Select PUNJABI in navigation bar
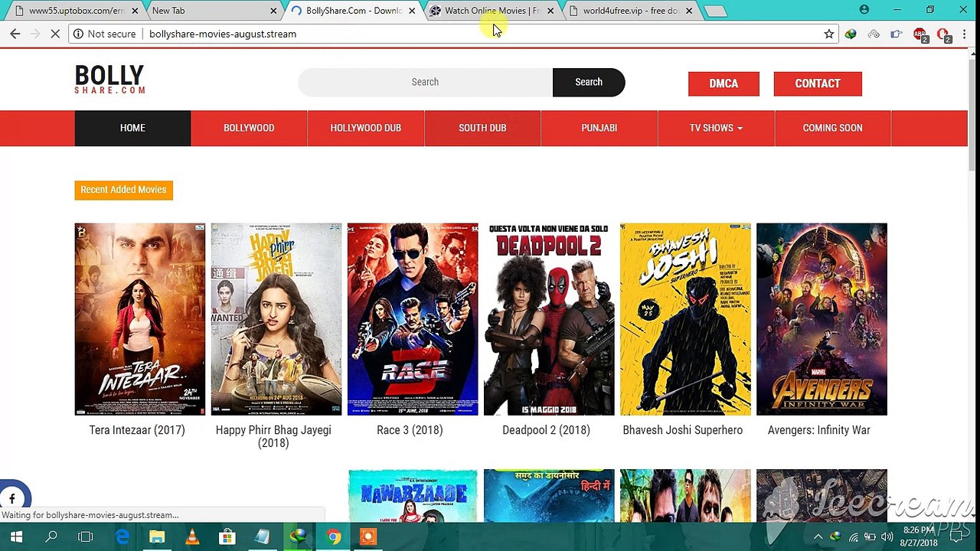The height and width of the screenshot is (551, 980). pyautogui.click(x=599, y=128)
